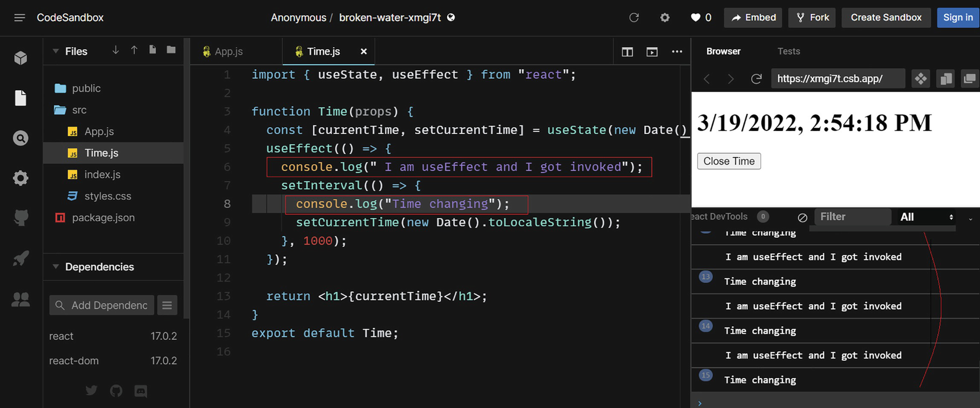Image resolution: width=980 pixels, height=408 pixels.
Task: Open the GitHub sidebar panel
Action: pos(20,218)
